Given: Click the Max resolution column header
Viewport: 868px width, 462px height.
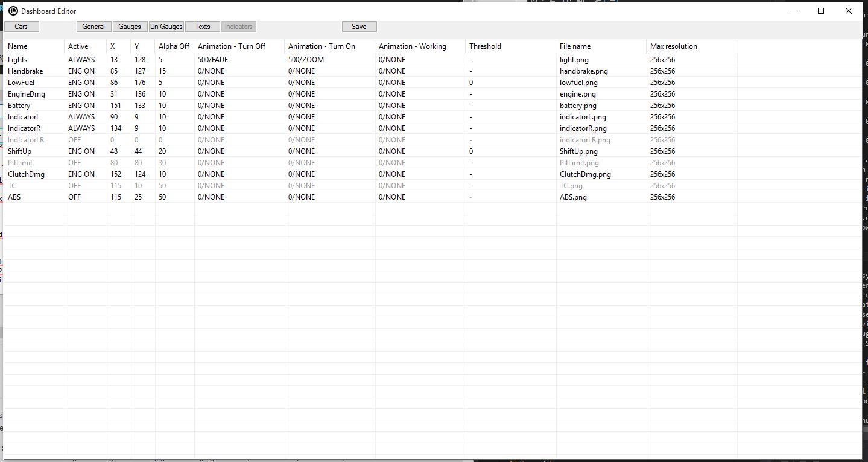Looking at the screenshot, I should pos(692,46).
